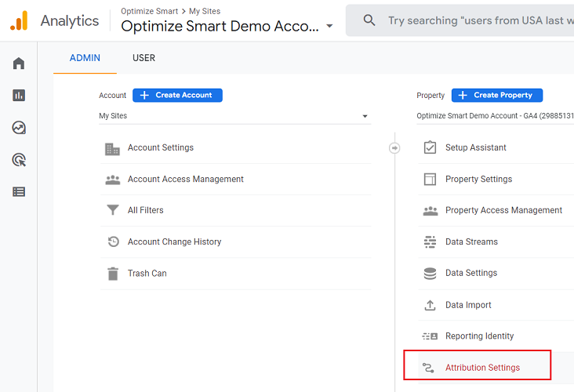Click the Property Access Management people icon
Screen dimensions: 574x392
tap(430, 211)
